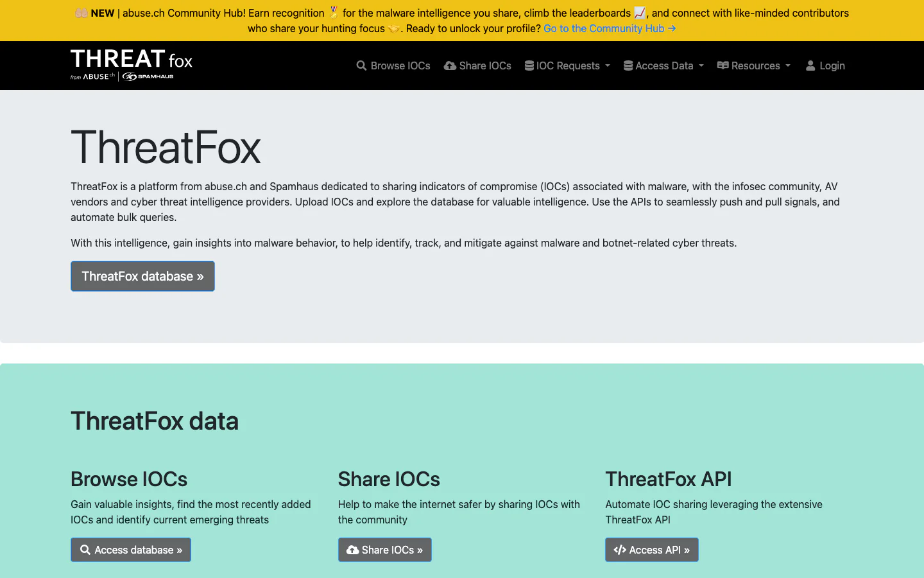Open Browse IOCs in the navigation bar
The height and width of the screenshot is (578, 924).
click(x=393, y=66)
